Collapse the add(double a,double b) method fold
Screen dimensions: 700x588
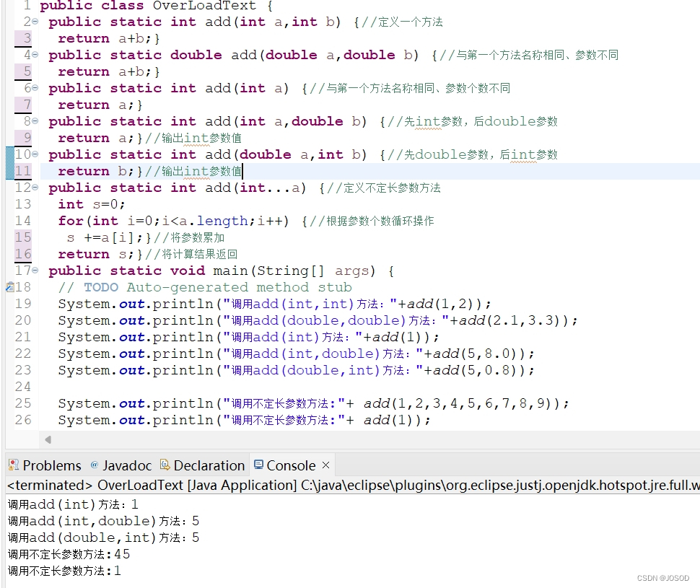tap(35, 54)
